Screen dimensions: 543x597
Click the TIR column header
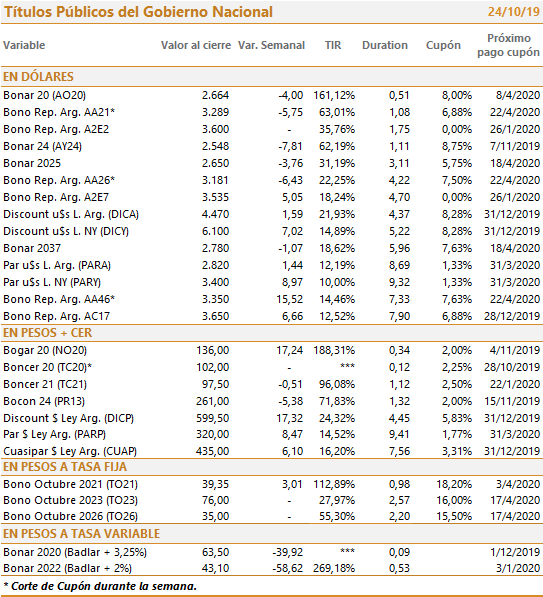(333, 45)
